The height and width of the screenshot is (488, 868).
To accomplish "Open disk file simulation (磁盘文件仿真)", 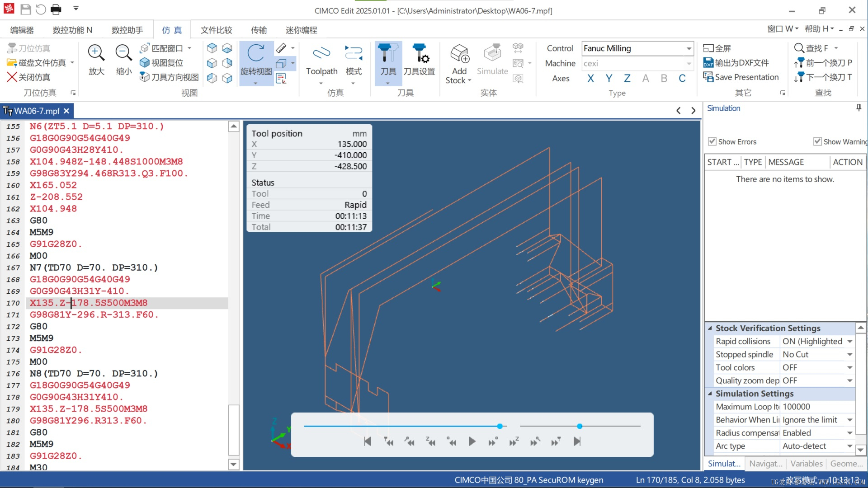I will coord(37,63).
